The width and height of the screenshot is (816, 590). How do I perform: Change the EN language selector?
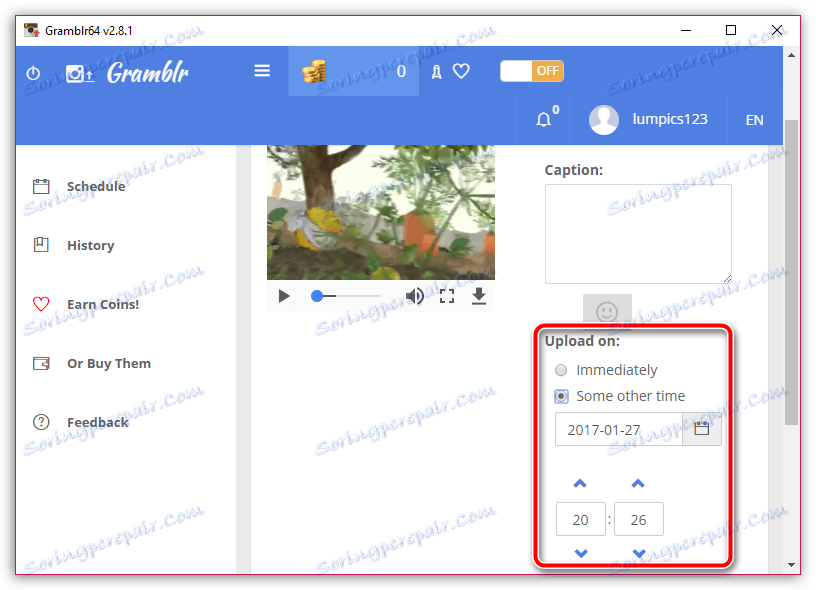pyautogui.click(x=754, y=120)
